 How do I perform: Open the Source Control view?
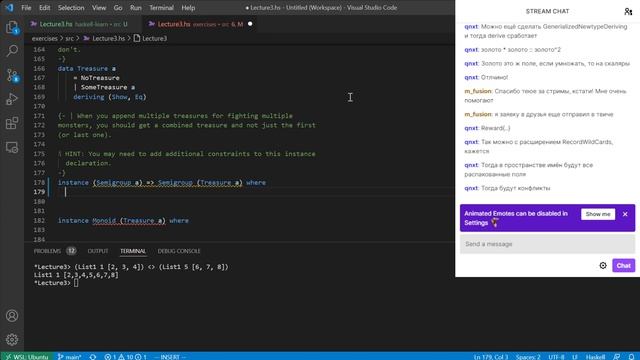tap(12, 75)
